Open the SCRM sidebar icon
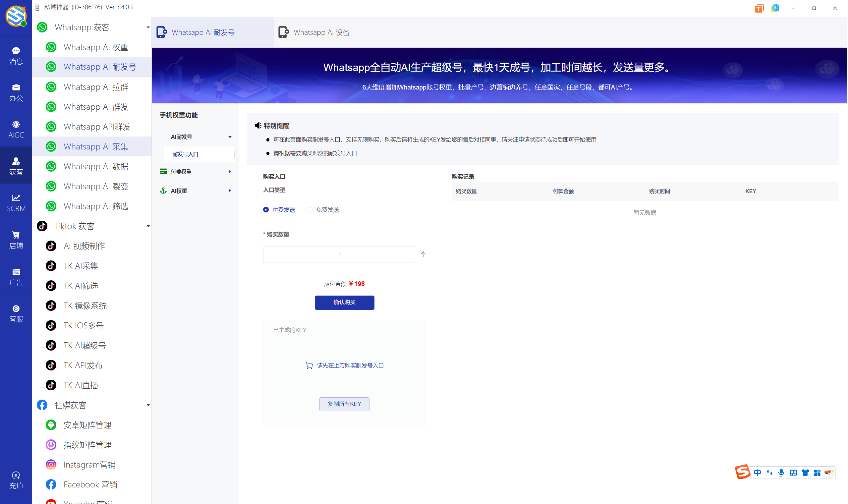The image size is (848, 504). [16, 203]
